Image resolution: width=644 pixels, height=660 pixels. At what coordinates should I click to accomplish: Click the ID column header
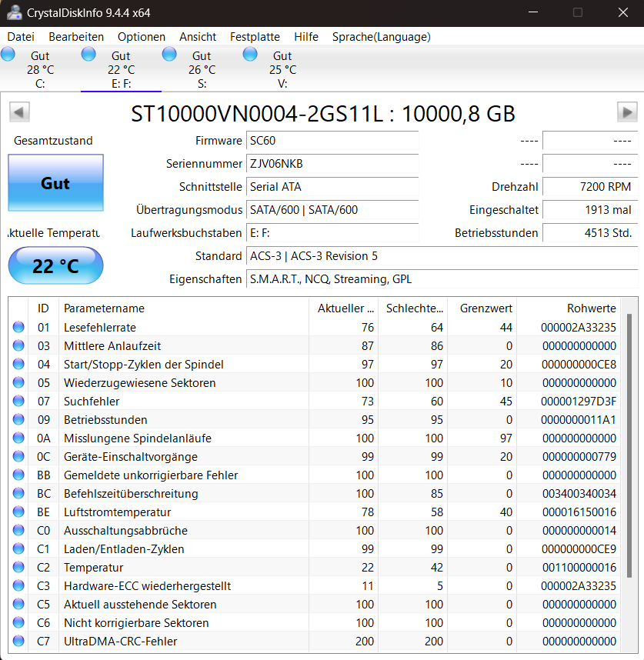click(x=43, y=308)
